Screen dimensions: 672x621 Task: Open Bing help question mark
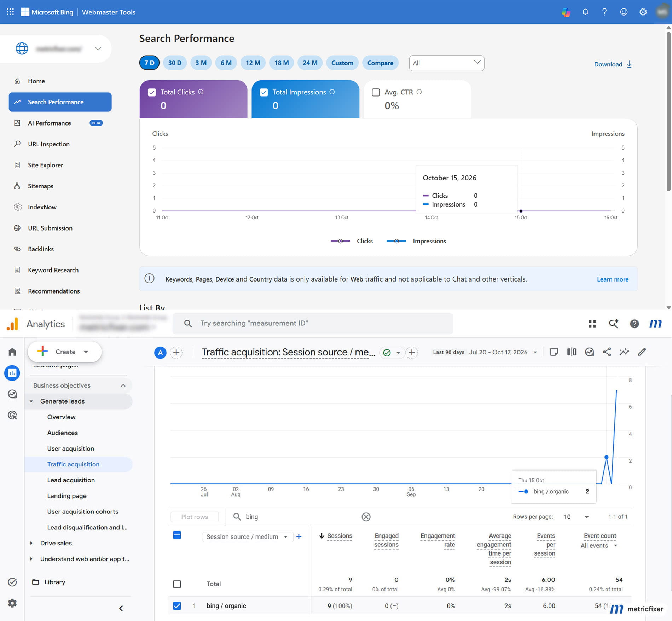click(604, 12)
